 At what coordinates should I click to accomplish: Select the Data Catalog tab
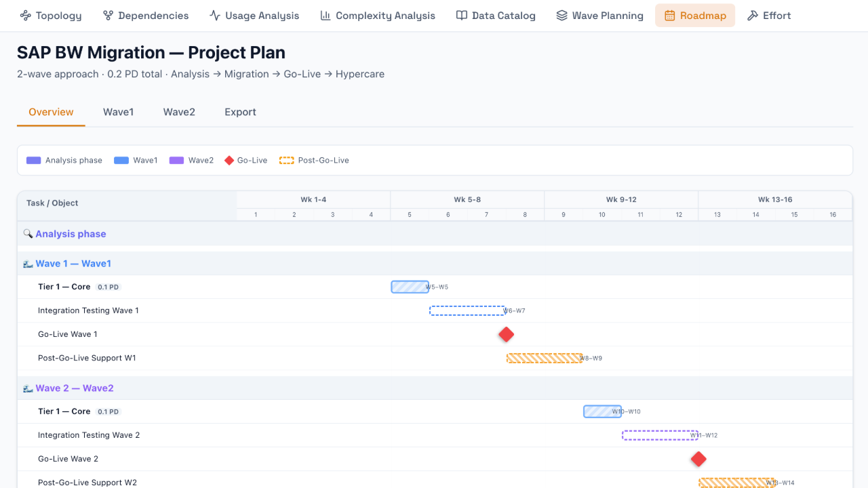[496, 16]
